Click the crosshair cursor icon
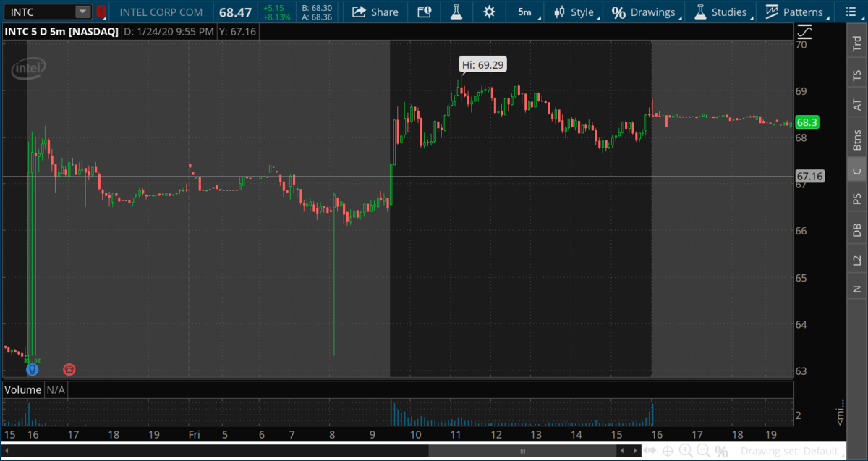This screenshot has height=461, width=868. [668, 451]
